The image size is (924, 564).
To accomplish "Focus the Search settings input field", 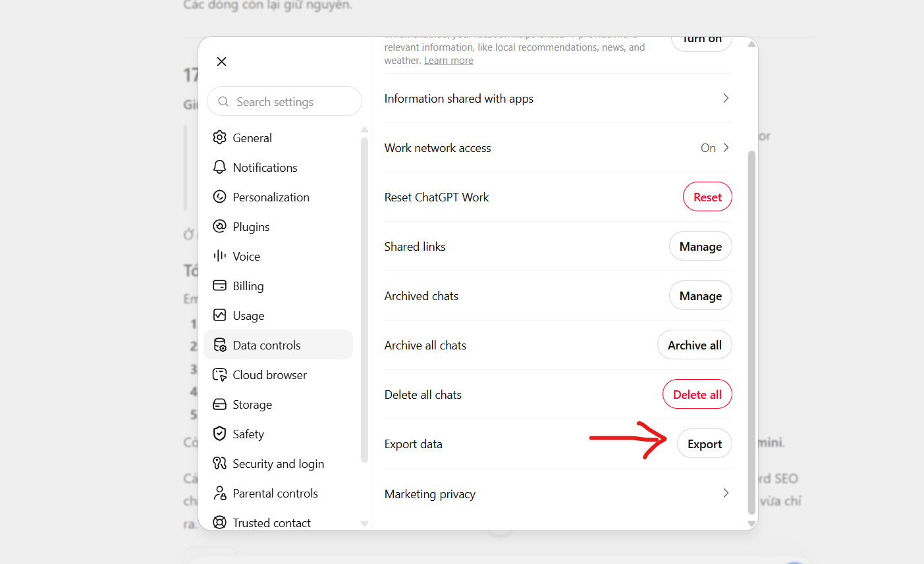I will tap(285, 101).
